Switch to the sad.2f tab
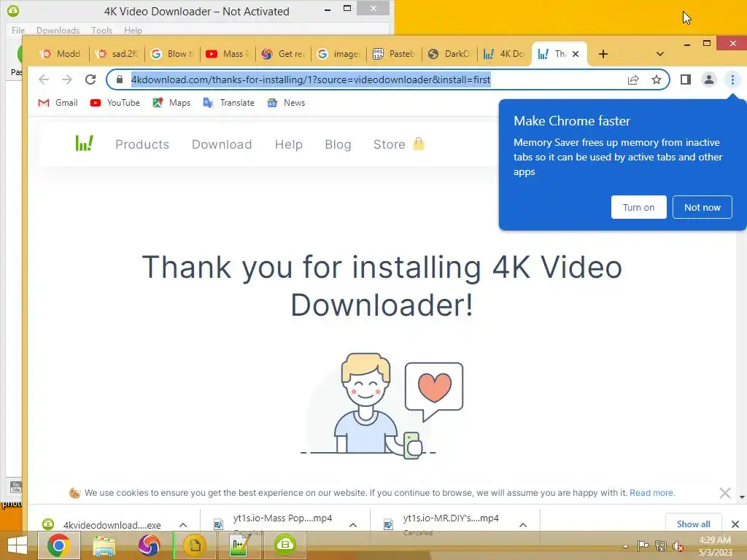The image size is (747, 560). pos(117,54)
